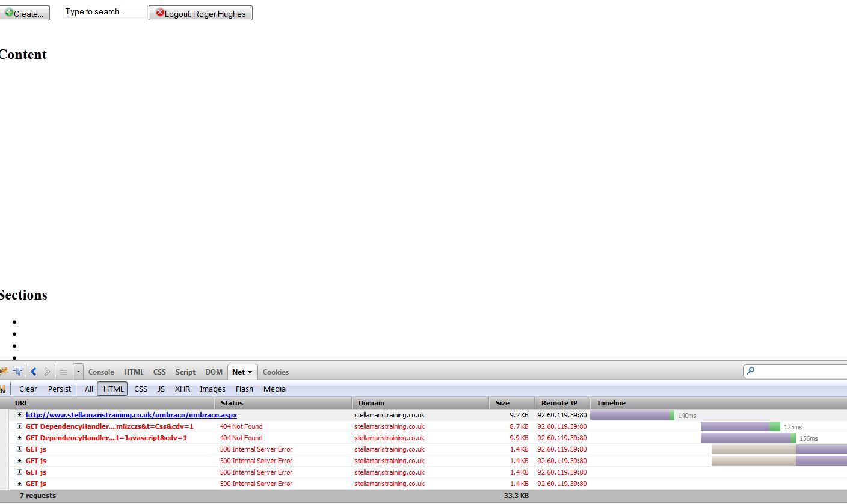847x504 pixels.
Task: Select the 404 Not Found status for Css request
Action: pyautogui.click(x=241, y=426)
